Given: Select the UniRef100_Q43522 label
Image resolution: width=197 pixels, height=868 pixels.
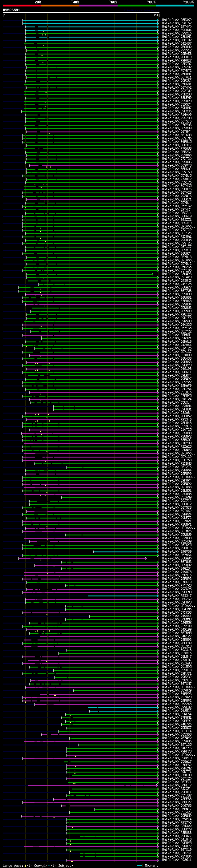Looking at the screenshot, I should click(x=176, y=711).
